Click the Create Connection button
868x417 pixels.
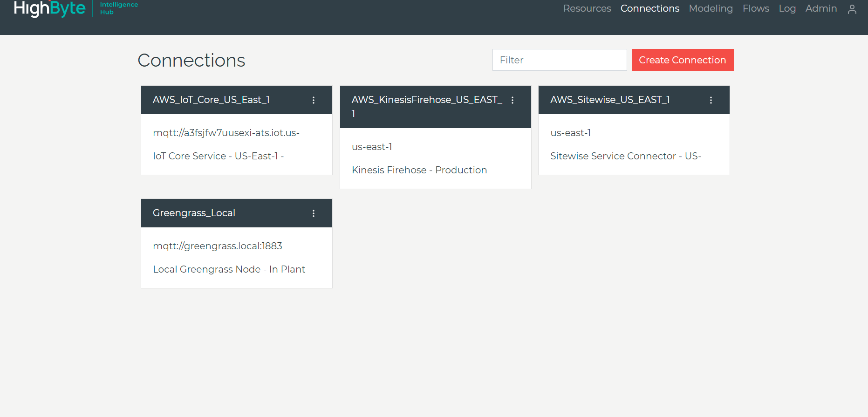click(683, 60)
